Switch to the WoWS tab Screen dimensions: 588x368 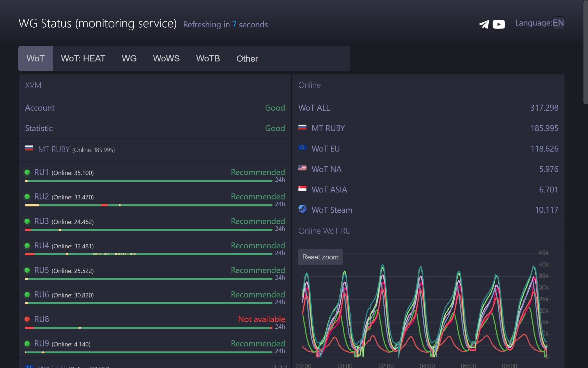(x=166, y=59)
